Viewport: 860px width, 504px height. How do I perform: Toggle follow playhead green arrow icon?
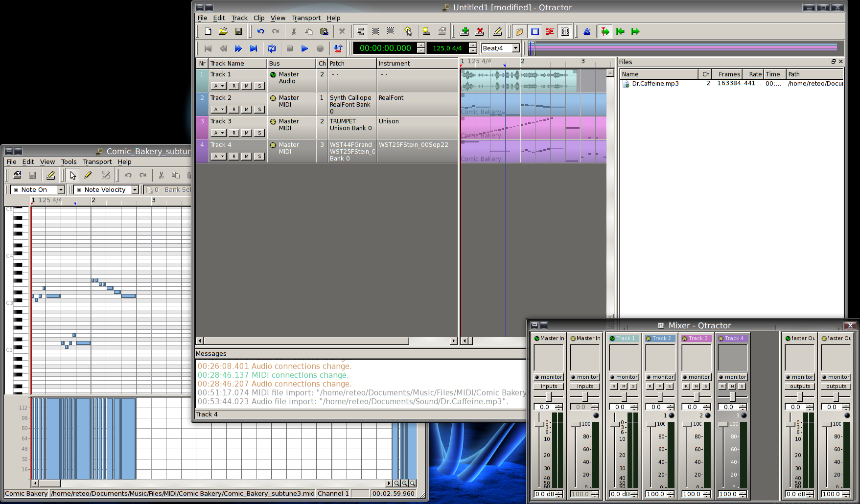point(605,31)
